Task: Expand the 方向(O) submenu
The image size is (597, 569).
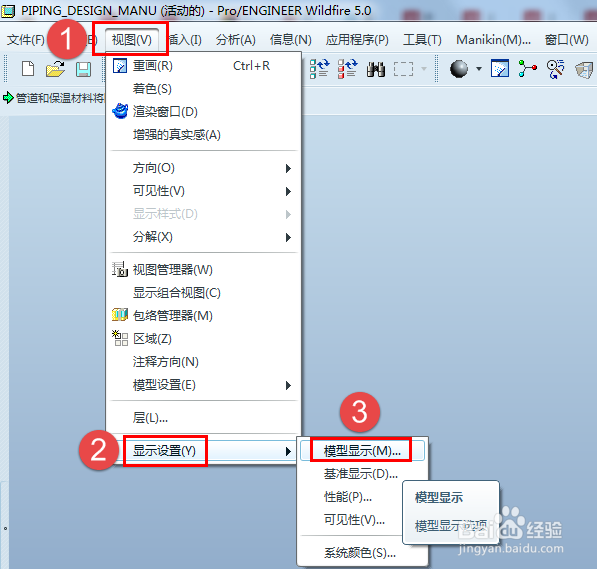Action: (203, 168)
